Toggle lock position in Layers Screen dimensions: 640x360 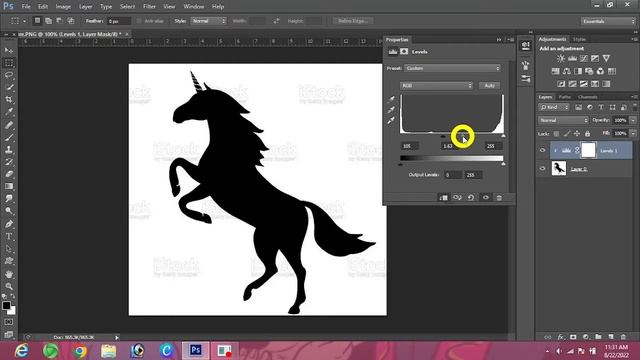pyautogui.click(x=577, y=134)
